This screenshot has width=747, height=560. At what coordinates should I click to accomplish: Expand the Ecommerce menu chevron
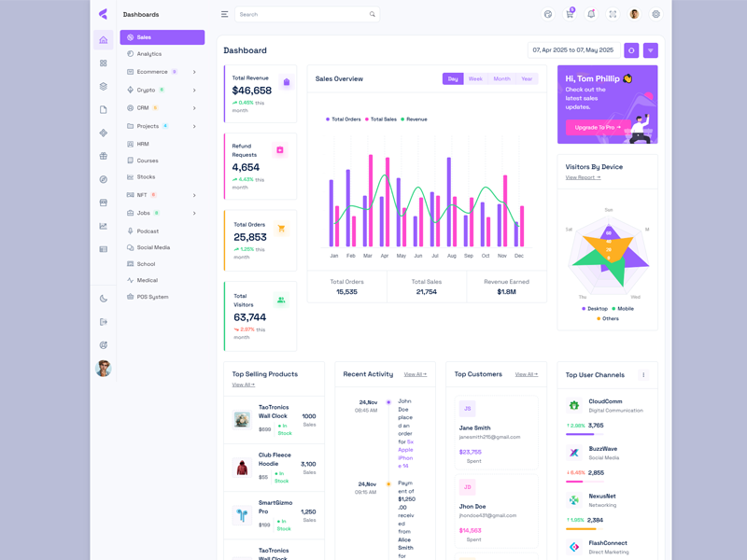[194, 72]
